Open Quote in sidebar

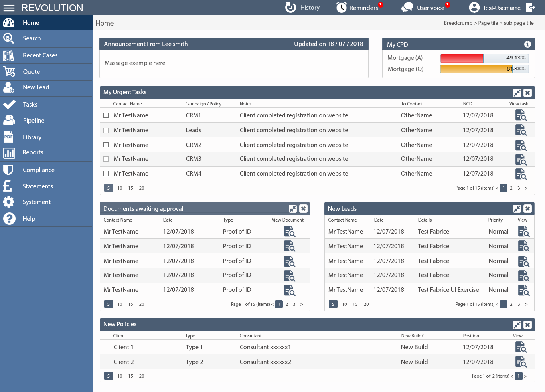[x=46, y=72]
